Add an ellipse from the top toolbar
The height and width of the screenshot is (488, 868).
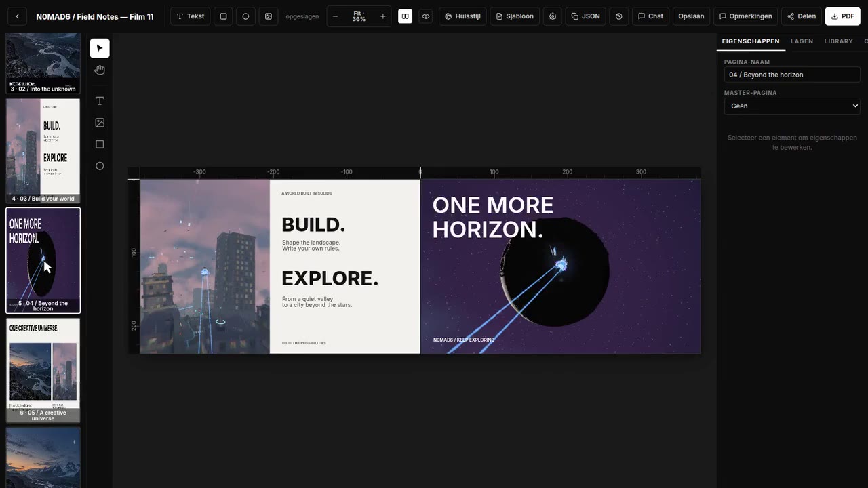(x=245, y=16)
